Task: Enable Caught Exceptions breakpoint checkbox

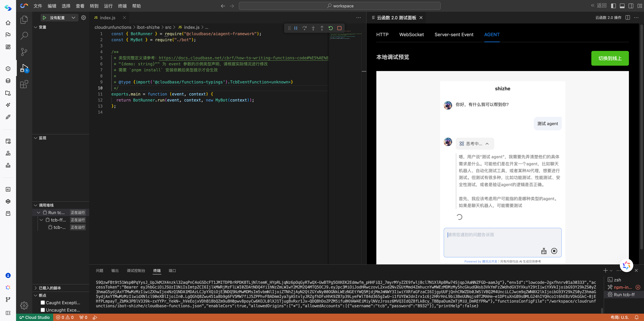Action: click(x=43, y=303)
